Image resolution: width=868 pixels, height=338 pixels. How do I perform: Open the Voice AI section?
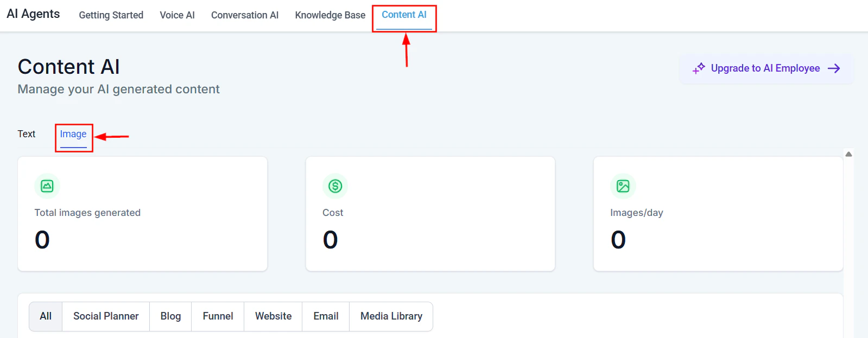coord(177,15)
